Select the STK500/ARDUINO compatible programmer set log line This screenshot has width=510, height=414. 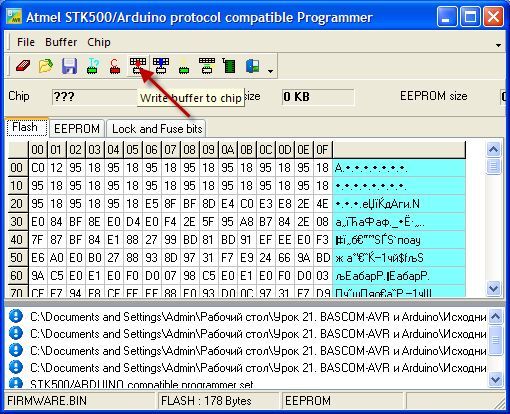[x=142, y=385]
